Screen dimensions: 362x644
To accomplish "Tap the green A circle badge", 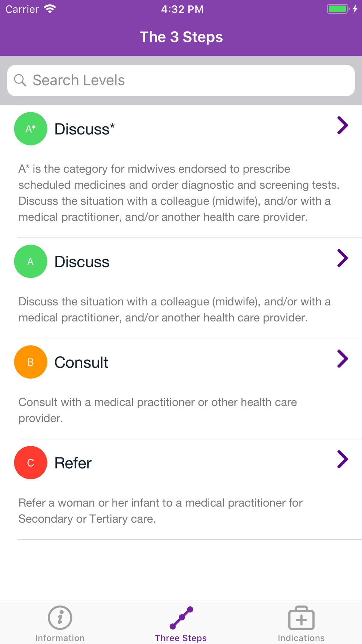I will 30,262.
